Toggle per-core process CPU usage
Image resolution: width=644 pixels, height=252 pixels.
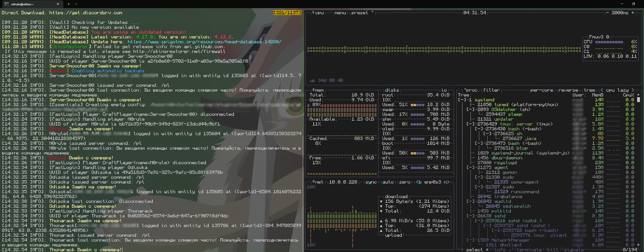[542, 90]
